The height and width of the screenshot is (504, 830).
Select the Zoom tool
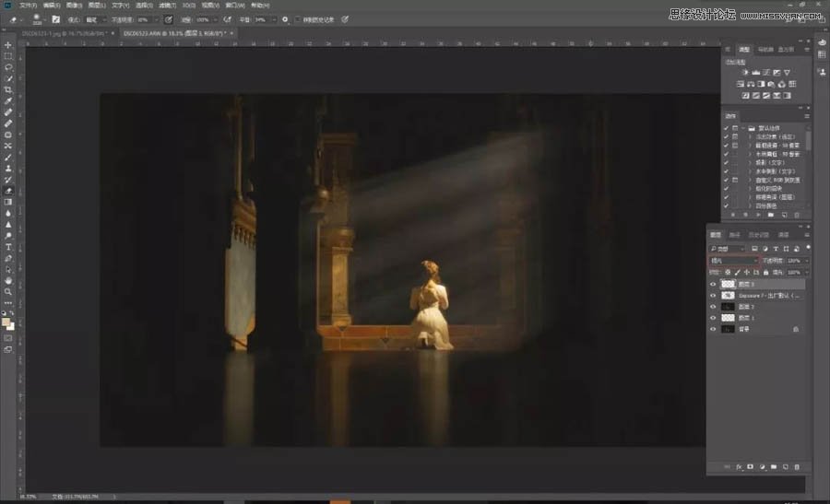click(8, 291)
